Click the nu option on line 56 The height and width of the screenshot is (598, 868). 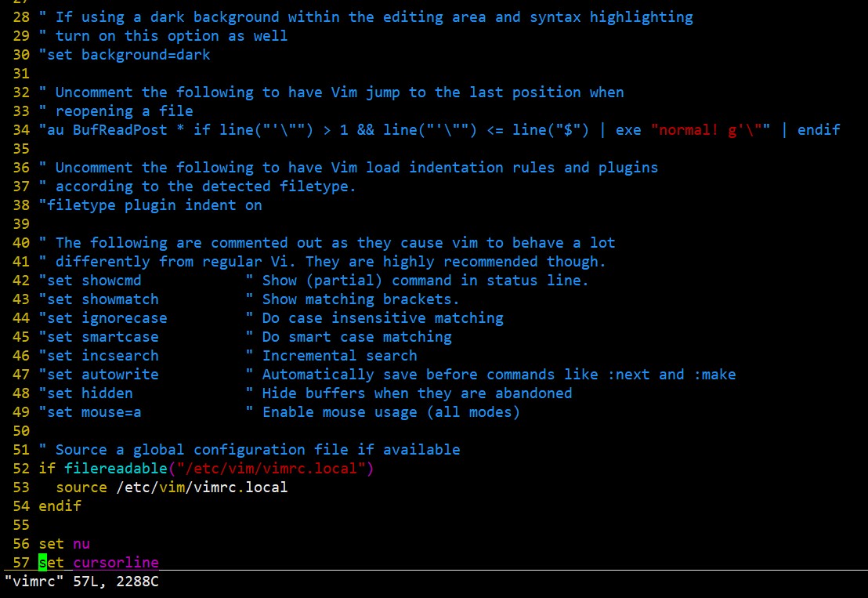(81, 544)
